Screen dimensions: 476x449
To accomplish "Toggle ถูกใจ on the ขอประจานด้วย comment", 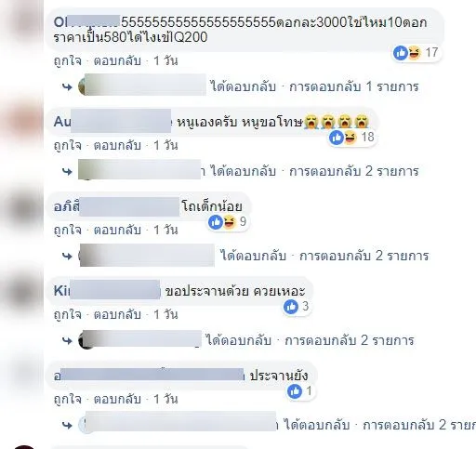I will click(68, 314).
